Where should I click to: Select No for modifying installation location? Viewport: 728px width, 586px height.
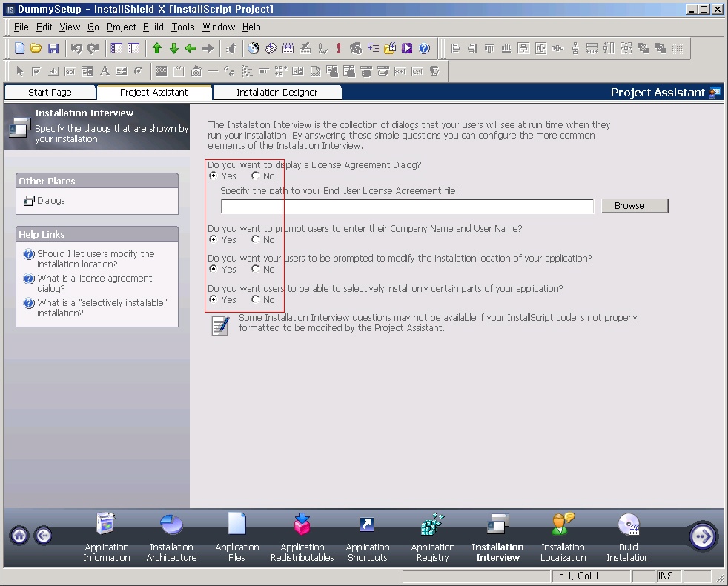pos(255,269)
